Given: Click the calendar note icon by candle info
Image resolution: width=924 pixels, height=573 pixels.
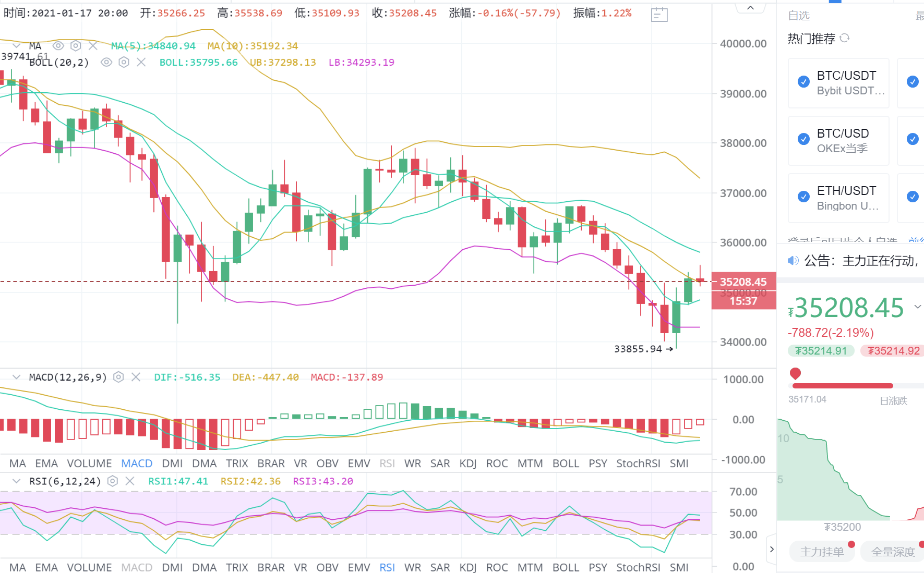Looking at the screenshot, I should tap(659, 15).
